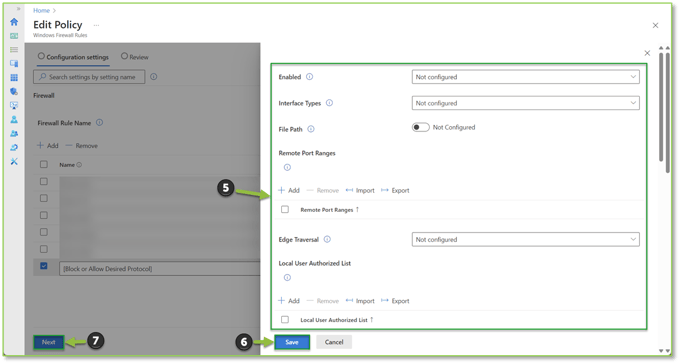Import Local User Authorized List
680x364 pixels.
(360, 301)
